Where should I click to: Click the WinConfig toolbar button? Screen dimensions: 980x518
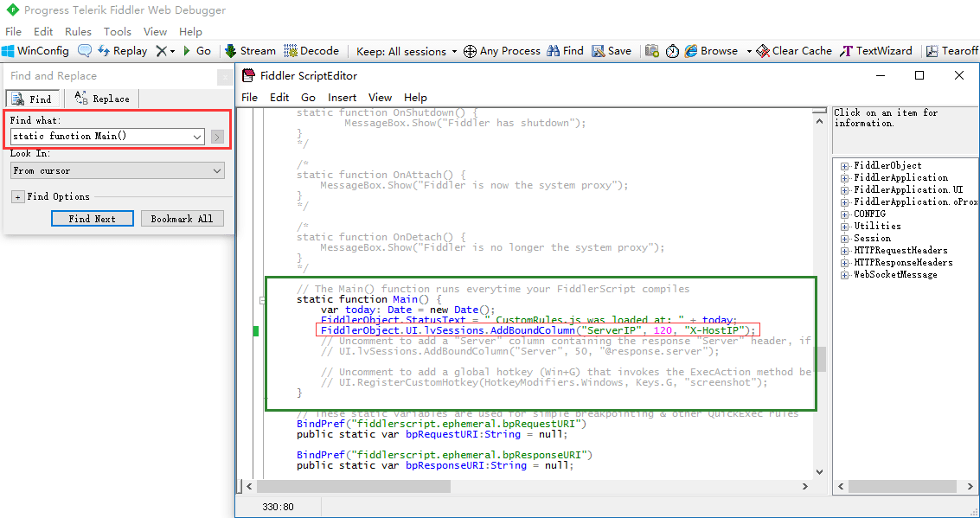(35, 51)
